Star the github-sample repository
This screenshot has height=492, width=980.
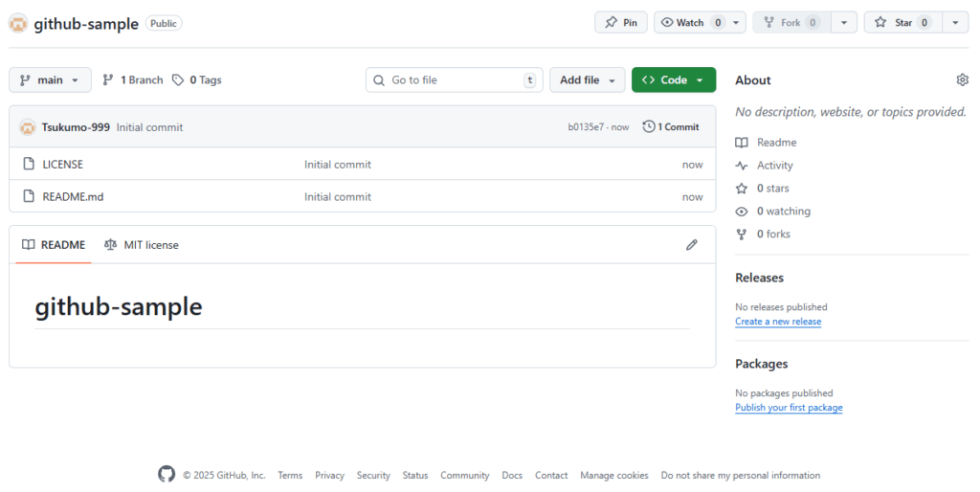click(902, 23)
